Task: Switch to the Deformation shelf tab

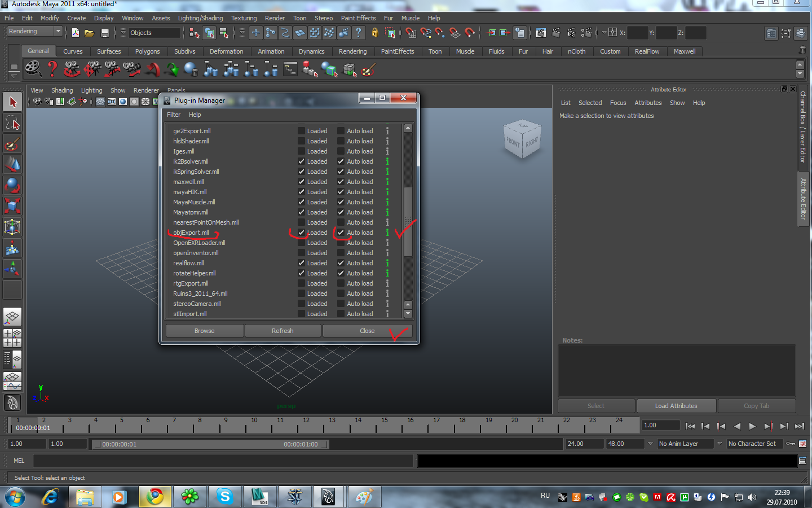Action: point(226,51)
